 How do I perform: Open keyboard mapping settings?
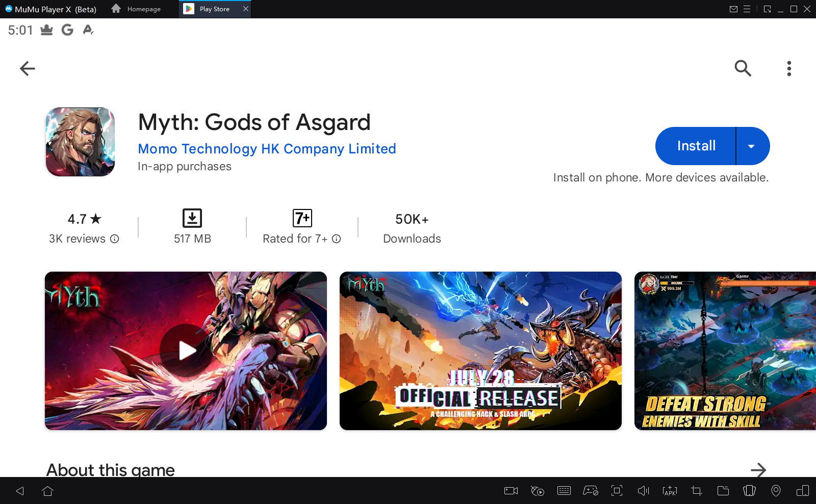564,491
